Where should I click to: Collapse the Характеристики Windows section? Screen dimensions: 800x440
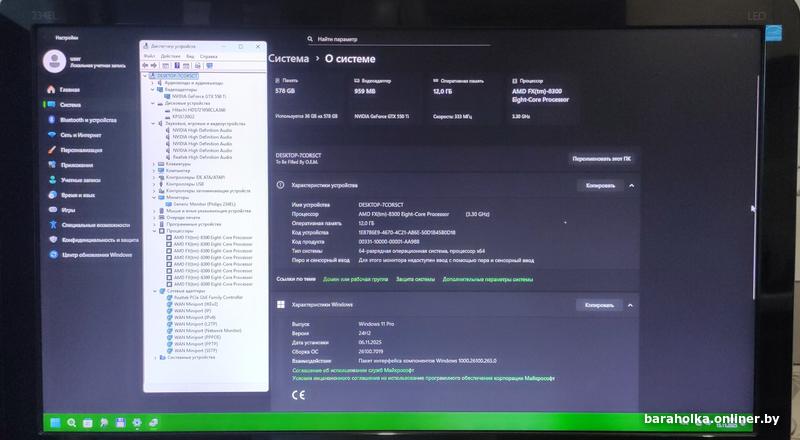pos(631,305)
